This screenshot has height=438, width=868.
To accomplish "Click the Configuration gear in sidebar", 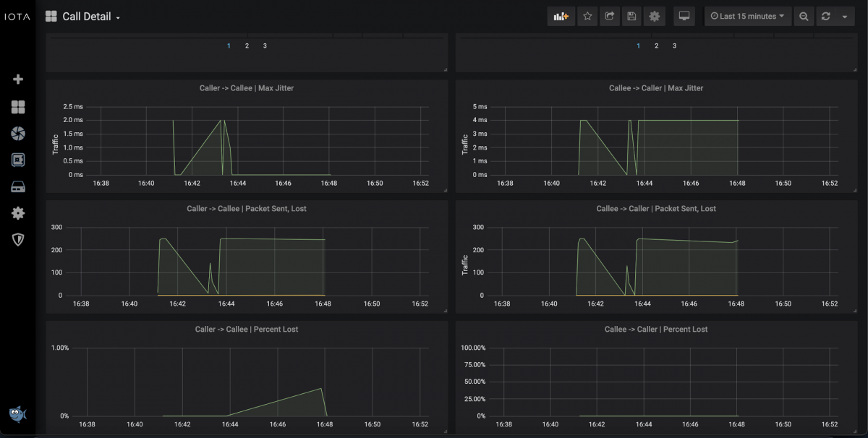I will pos(18,212).
